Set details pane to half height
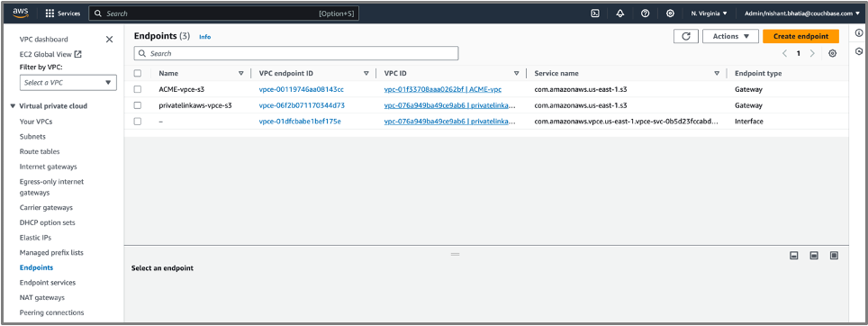868x326 pixels. (x=814, y=255)
